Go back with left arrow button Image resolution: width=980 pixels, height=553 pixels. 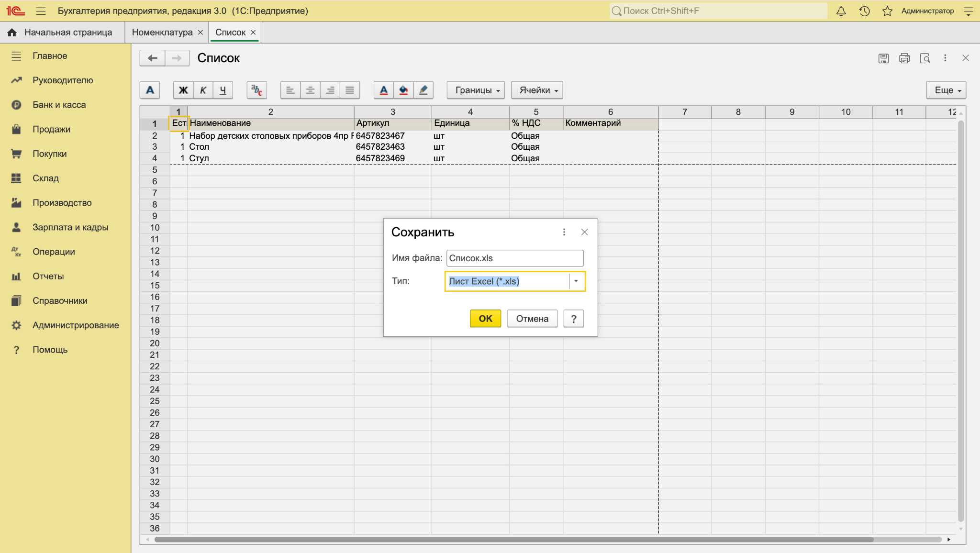[152, 58]
